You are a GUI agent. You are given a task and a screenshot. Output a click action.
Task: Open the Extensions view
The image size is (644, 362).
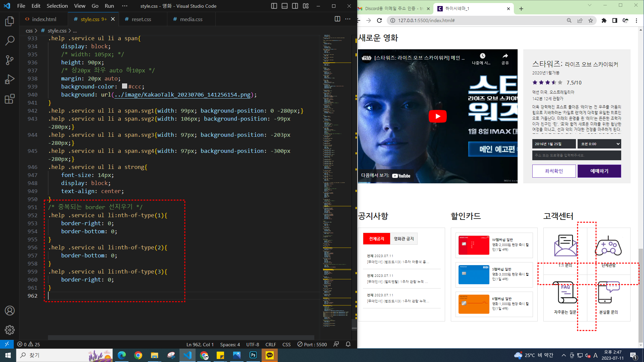click(9, 99)
